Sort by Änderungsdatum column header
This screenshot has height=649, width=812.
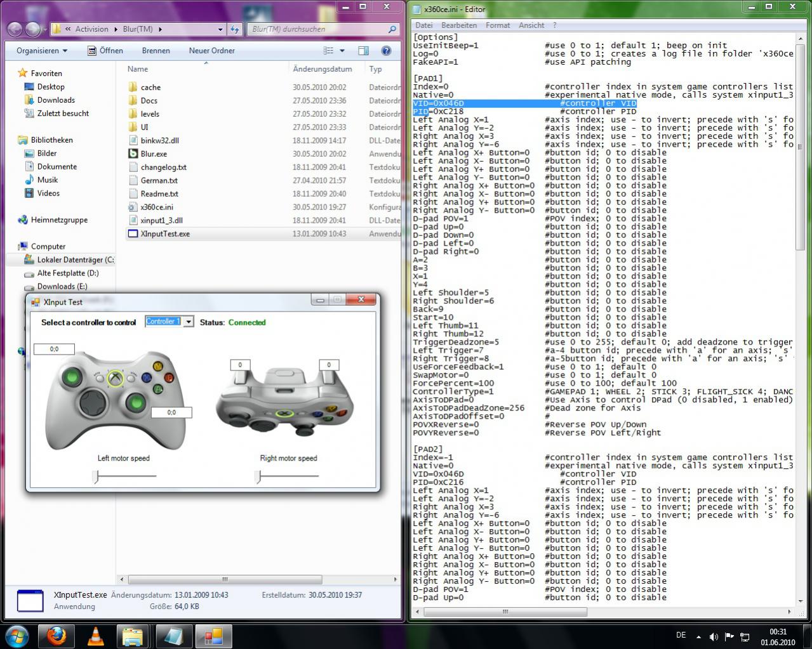pos(323,69)
